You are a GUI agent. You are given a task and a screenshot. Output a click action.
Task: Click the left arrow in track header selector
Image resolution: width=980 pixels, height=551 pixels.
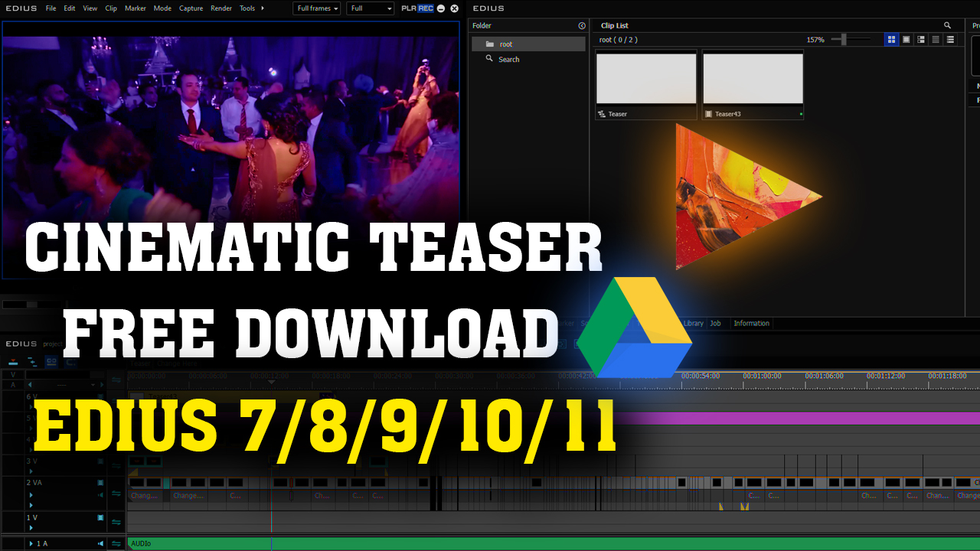click(x=30, y=385)
